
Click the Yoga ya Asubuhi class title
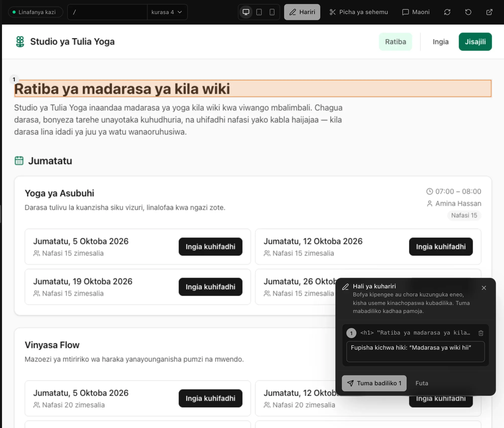pyautogui.click(x=59, y=193)
